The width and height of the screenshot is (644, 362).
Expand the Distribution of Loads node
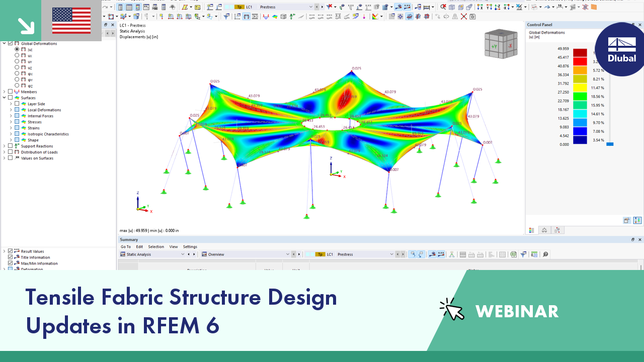[x=4, y=152]
